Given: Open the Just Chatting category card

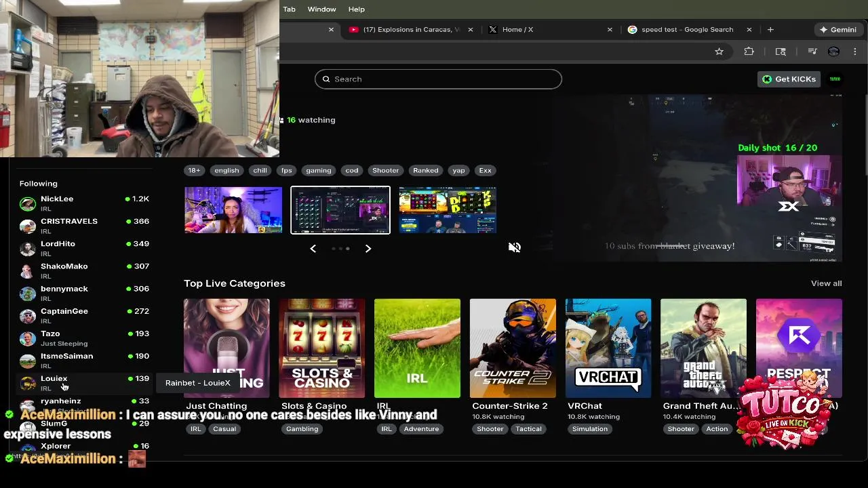Looking at the screenshot, I should (x=226, y=348).
